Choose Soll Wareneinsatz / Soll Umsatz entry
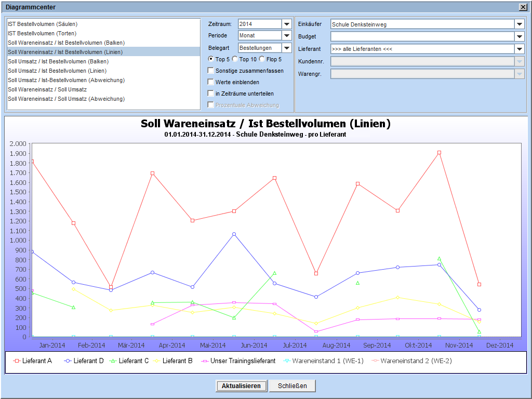The height and width of the screenshot is (399, 532). point(47,89)
